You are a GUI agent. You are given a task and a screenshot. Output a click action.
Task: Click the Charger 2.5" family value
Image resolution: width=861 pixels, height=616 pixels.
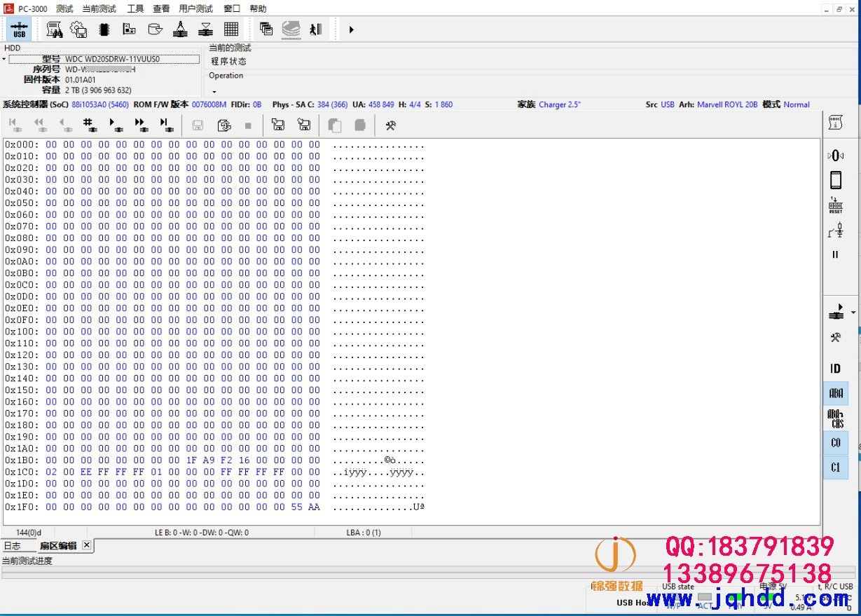point(560,104)
